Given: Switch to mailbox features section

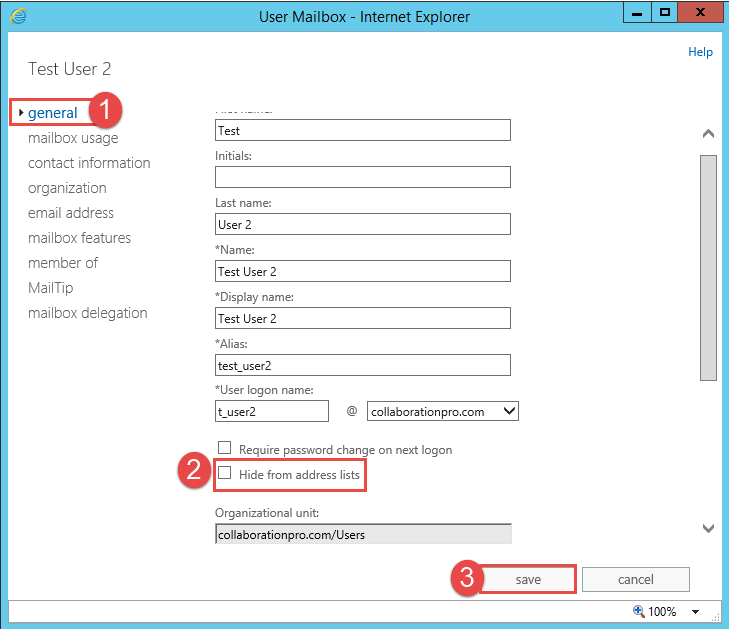Looking at the screenshot, I should pos(80,238).
